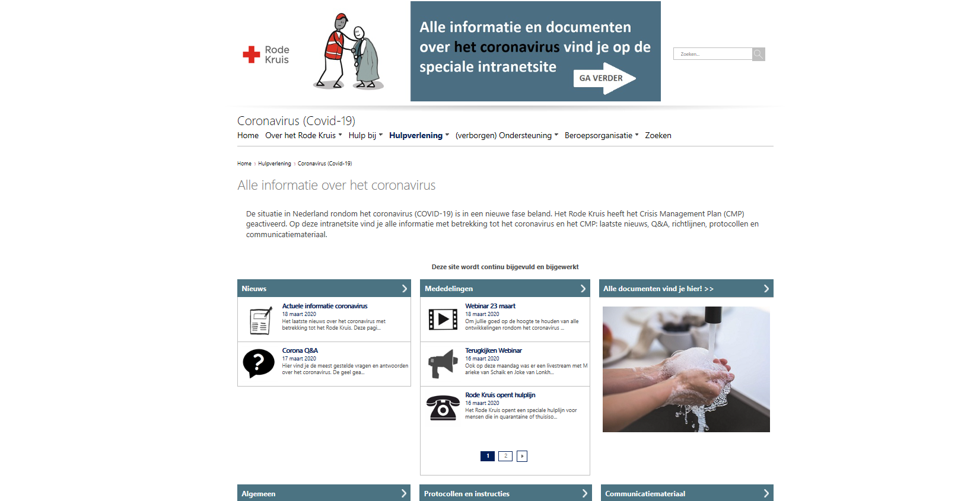The width and height of the screenshot is (980, 501).
Task: Click the search magnifier icon
Action: 758,55
